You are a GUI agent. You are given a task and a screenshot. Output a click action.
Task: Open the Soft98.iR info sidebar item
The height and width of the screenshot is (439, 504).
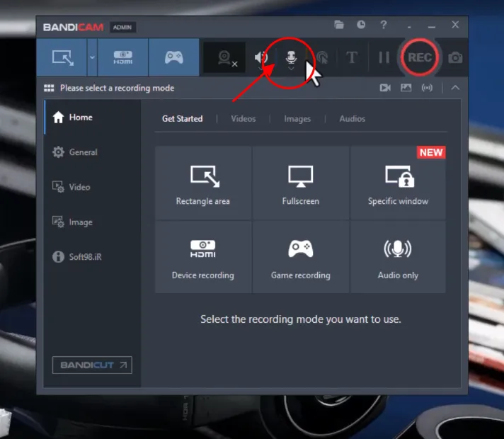(92, 256)
